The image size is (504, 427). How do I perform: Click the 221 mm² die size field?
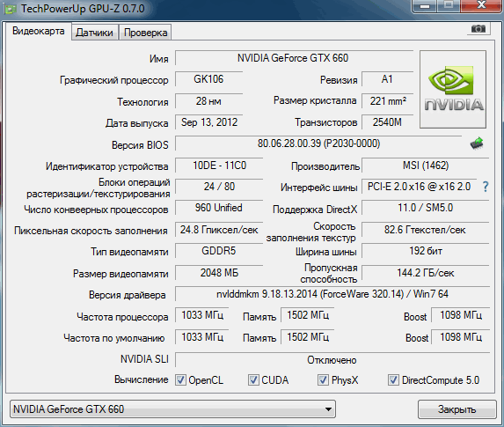387,101
